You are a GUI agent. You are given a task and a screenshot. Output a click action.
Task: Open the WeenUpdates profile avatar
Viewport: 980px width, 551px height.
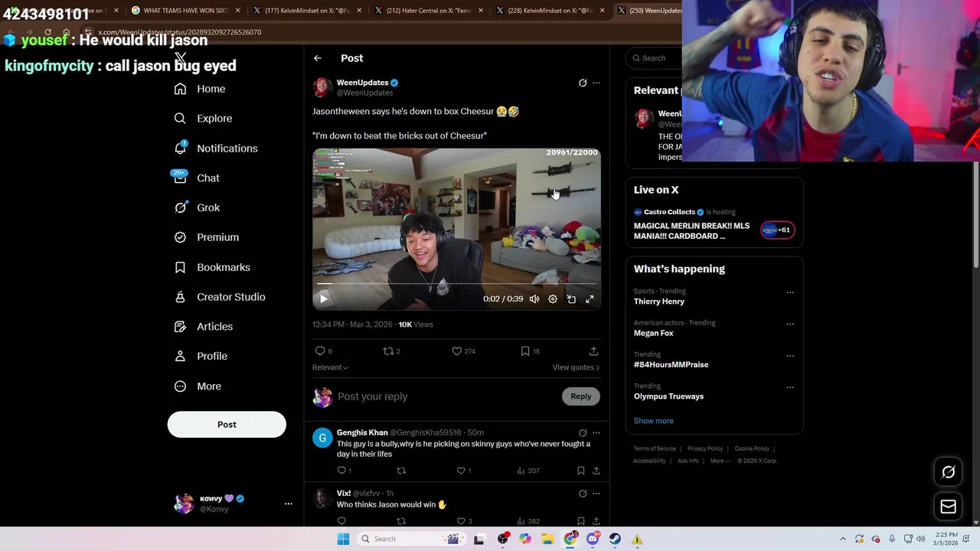click(x=322, y=87)
